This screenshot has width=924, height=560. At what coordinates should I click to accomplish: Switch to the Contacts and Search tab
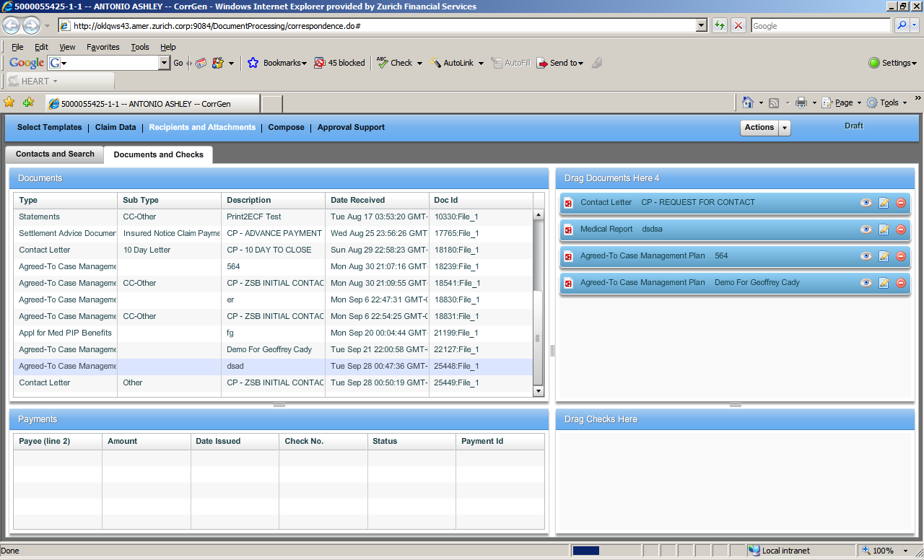(x=55, y=154)
